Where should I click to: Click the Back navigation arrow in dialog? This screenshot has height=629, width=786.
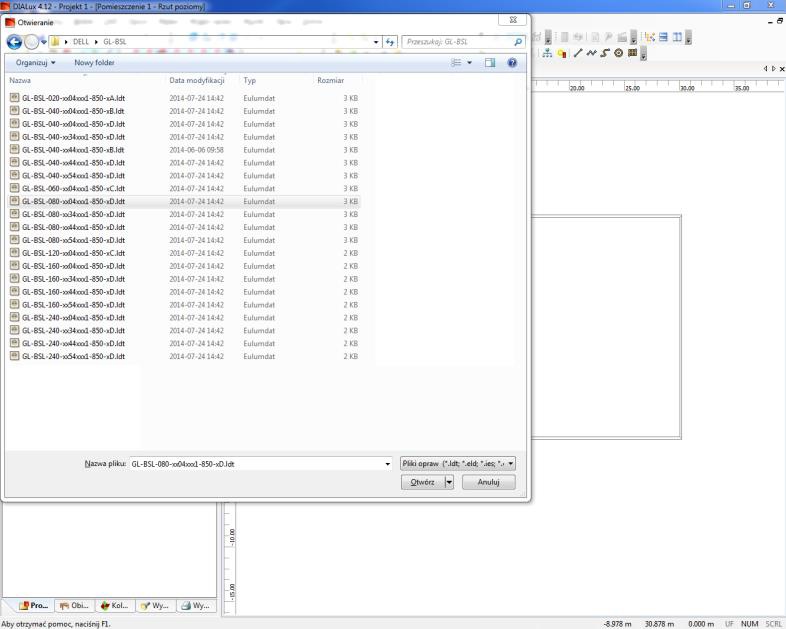pos(14,42)
